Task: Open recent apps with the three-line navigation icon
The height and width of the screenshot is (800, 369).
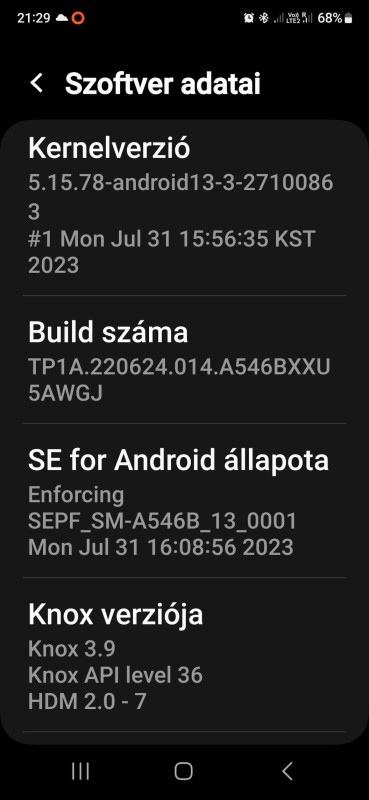Action: [80, 771]
